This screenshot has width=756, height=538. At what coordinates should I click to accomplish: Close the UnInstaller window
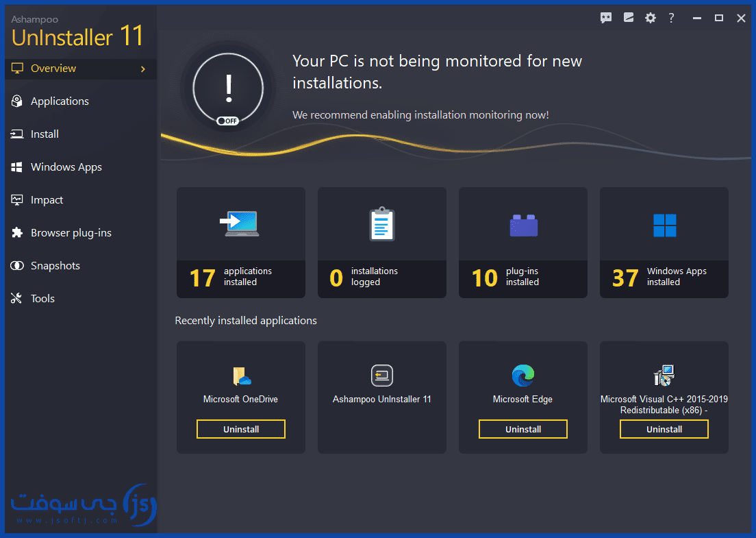pyautogui.click(x=741, y=18)
